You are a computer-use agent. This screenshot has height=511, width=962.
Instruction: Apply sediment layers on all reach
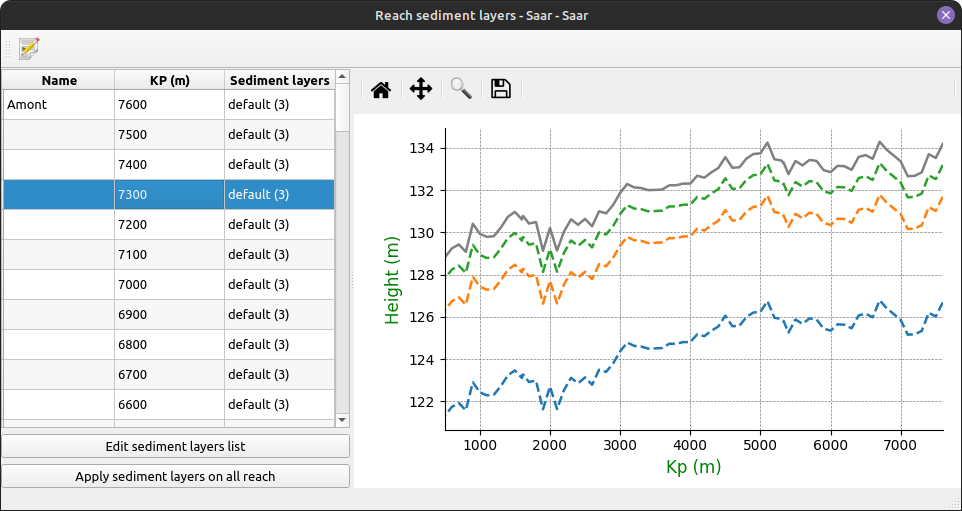tap(175, 476)
